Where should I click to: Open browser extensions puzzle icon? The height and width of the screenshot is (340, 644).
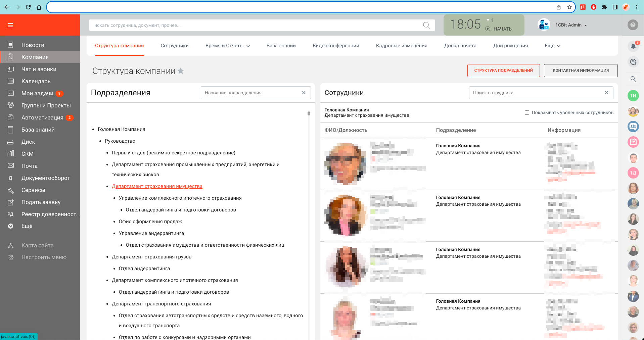604,7
